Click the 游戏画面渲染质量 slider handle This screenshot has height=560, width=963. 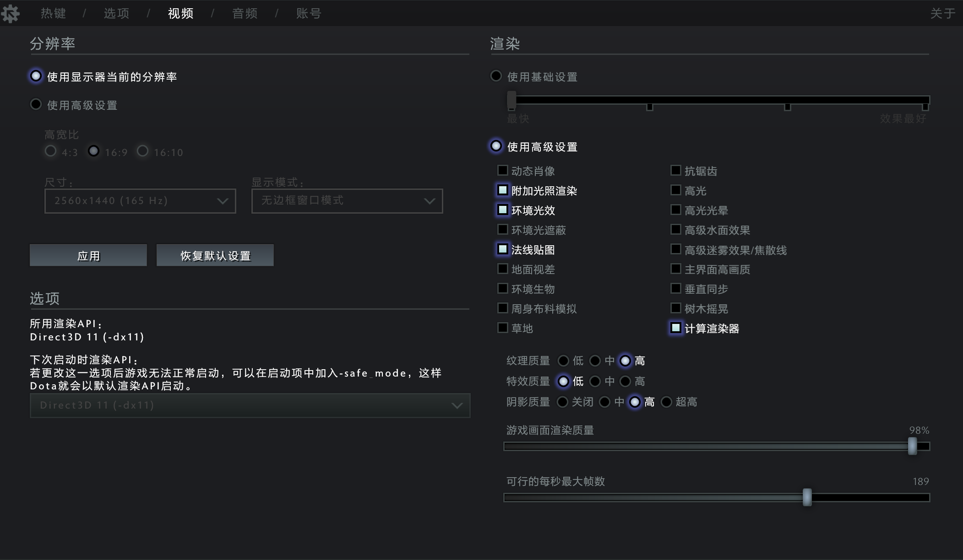point(912,446)
